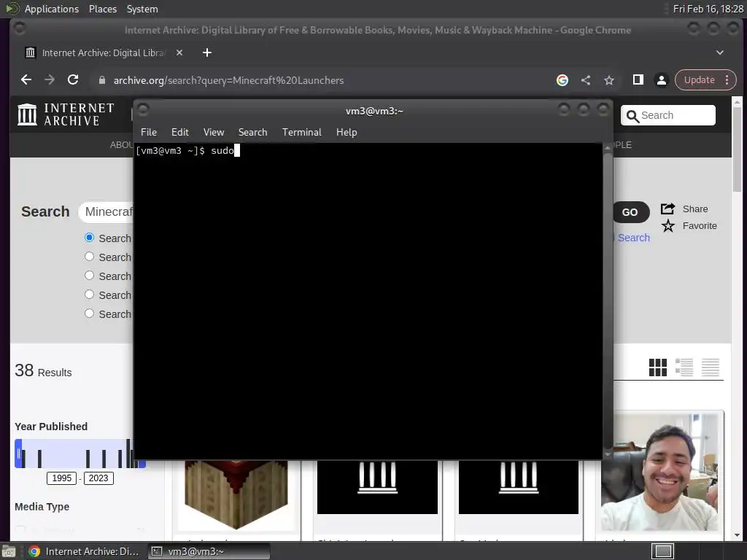Click the Internet Archive logo

tap(66, 114)
